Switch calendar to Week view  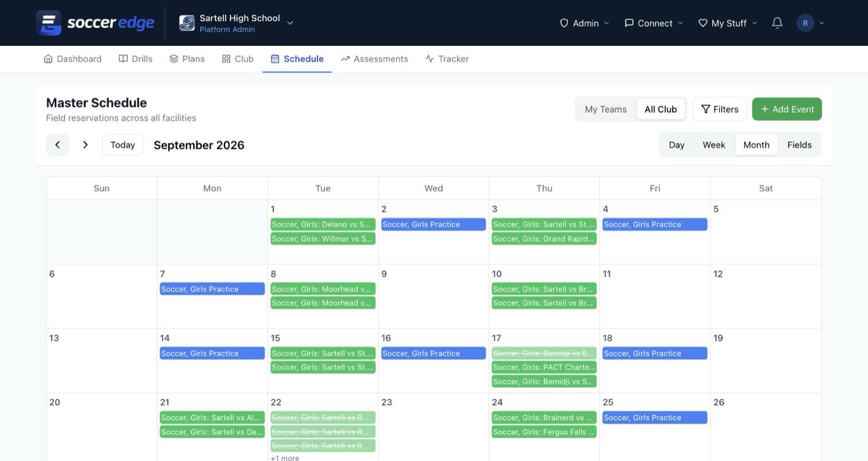click(x=714, y=145)
